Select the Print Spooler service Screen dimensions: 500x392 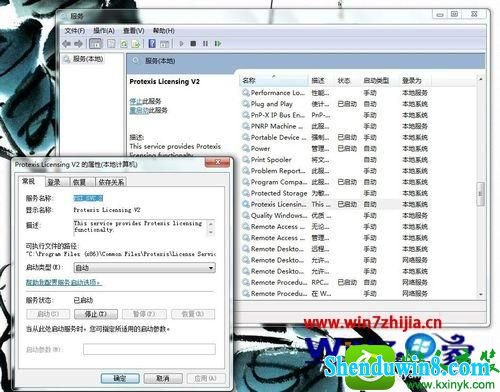point(336,160)
